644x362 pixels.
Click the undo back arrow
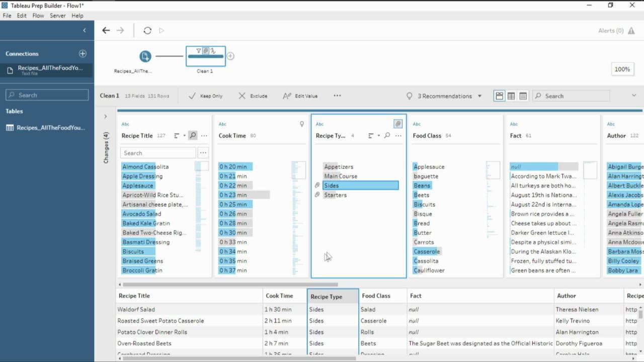pos(106,31)
